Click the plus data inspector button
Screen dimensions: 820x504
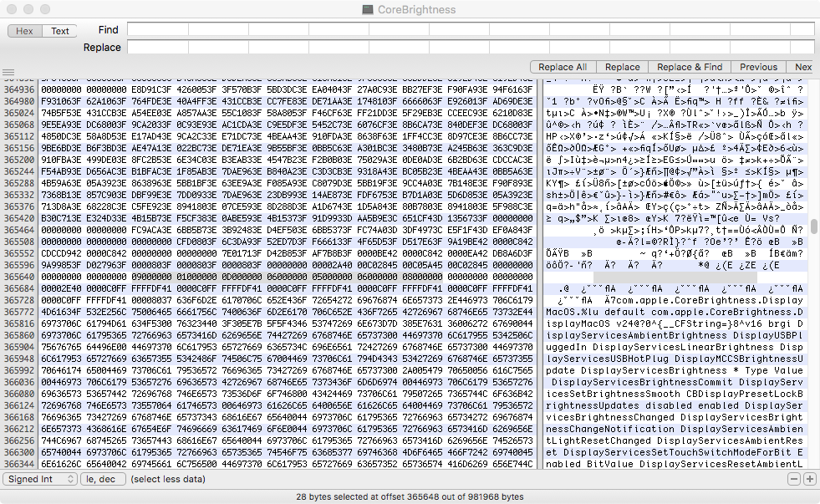[x=809, y=479]
